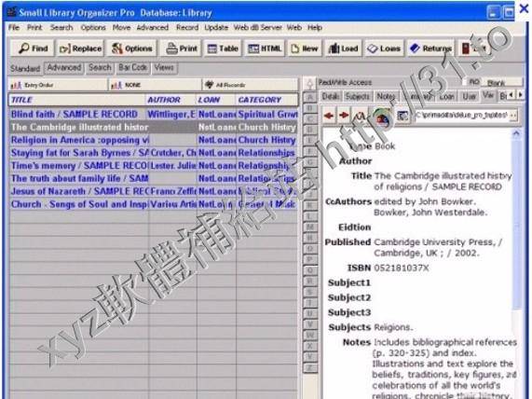
Task: Click the template path input field
Action: coord(461,116)
